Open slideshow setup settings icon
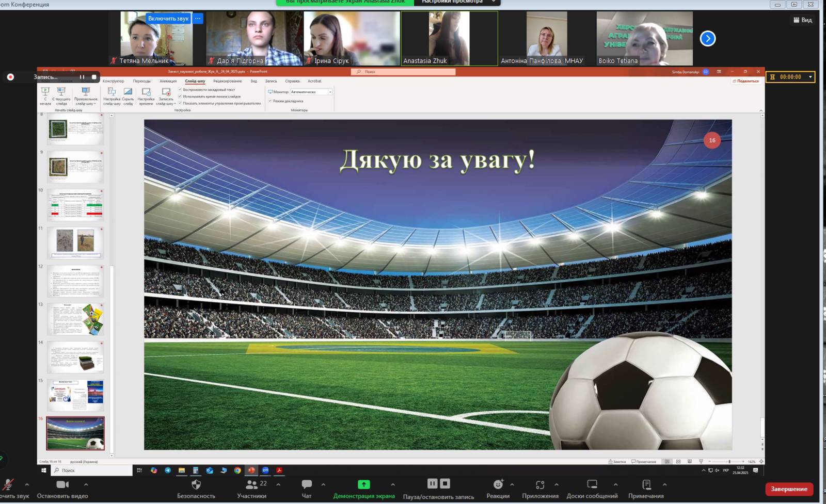Screen dimensions: 826x504 click(112, 91)
